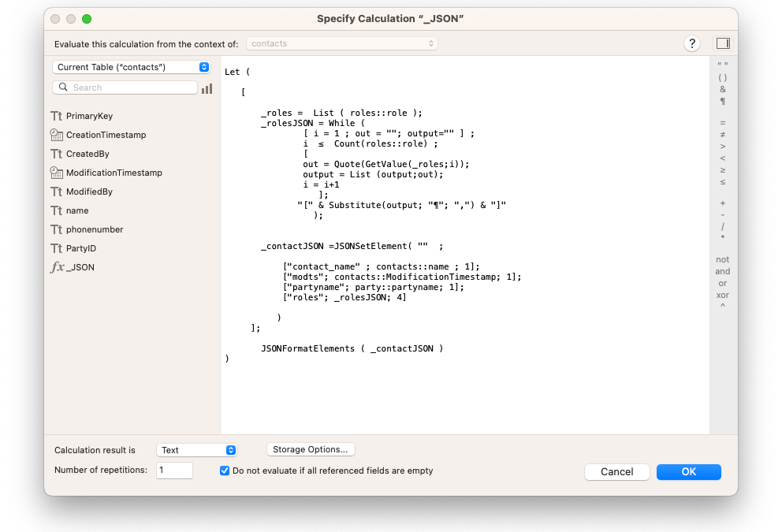Open the context table contacts dropdown
This screenshot has height=532, width=782.
pos(342,44)
